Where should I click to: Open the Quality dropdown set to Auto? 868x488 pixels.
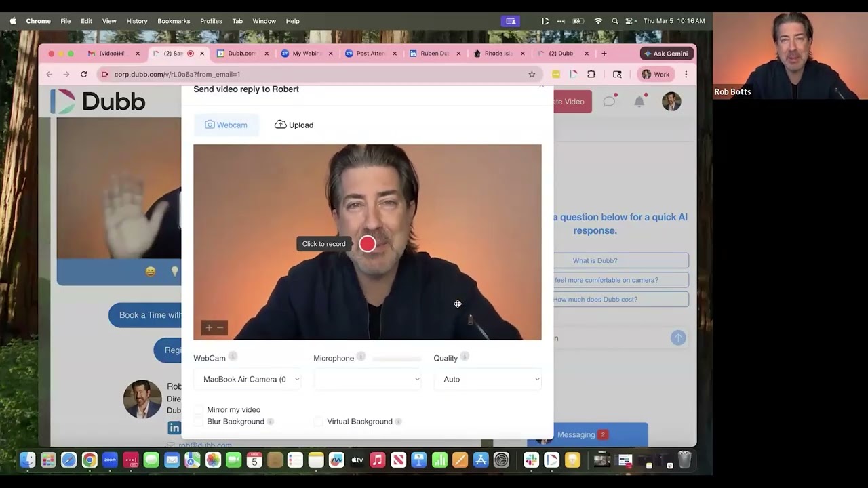(x=488, y=380)
